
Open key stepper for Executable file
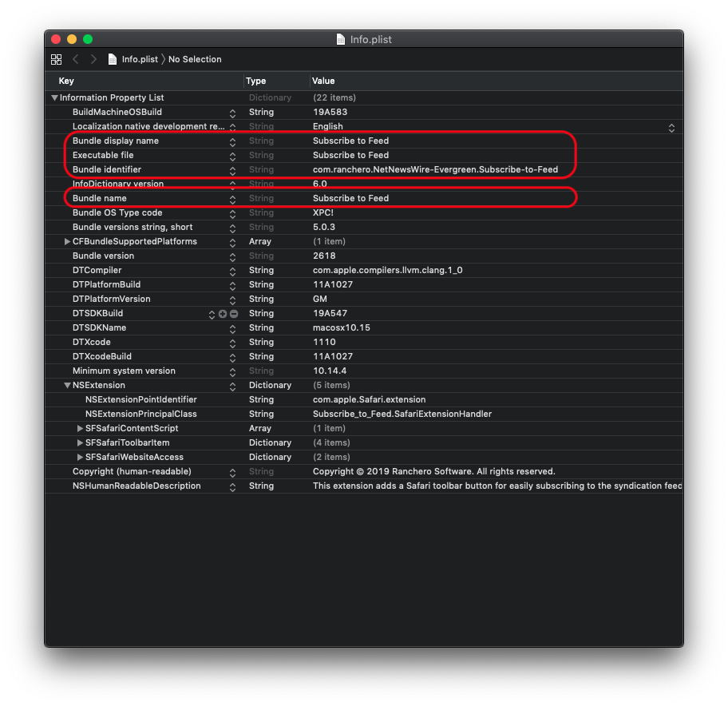click(232, 157)
